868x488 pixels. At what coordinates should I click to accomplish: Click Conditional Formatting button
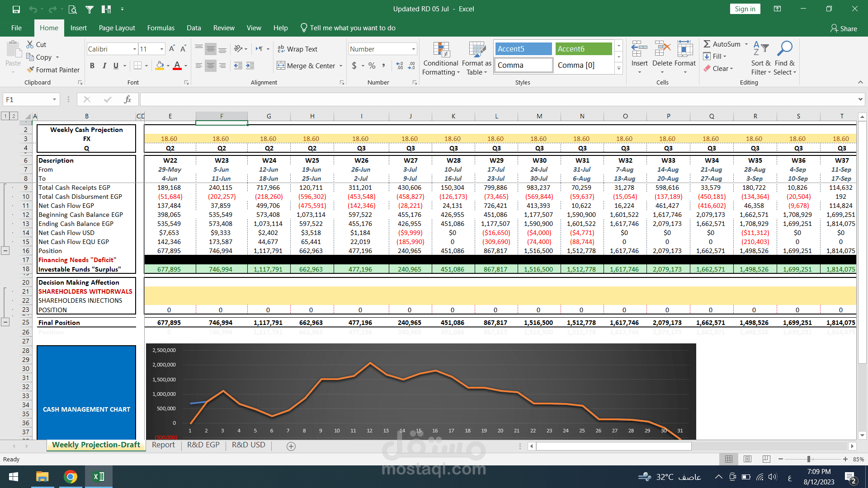point(441,58)
